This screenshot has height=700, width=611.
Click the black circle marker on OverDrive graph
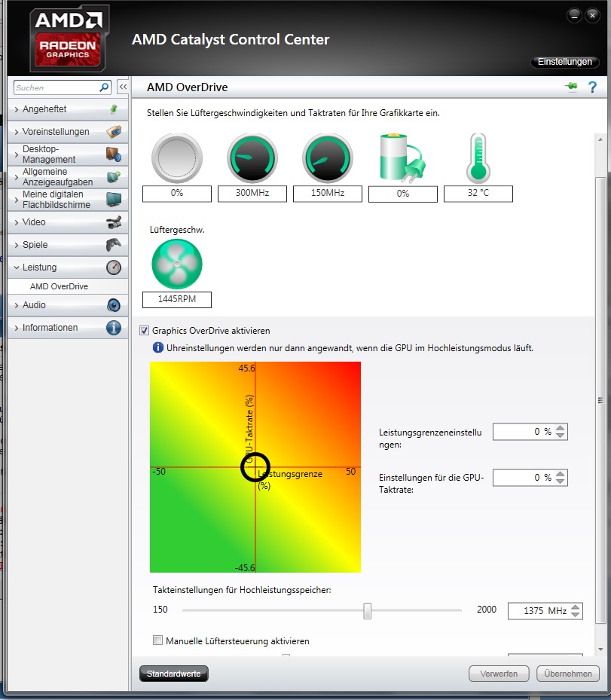pos(255,467)
